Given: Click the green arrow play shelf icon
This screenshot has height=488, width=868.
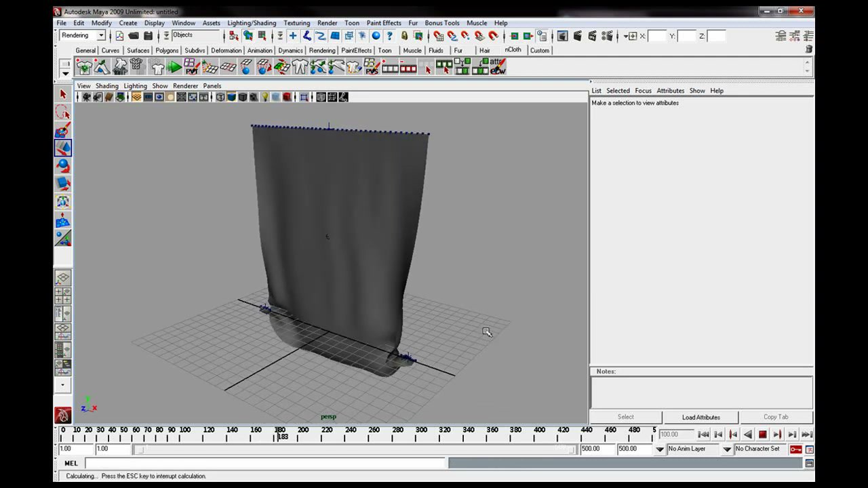Looking at the screenshot, I should [174, 66].
